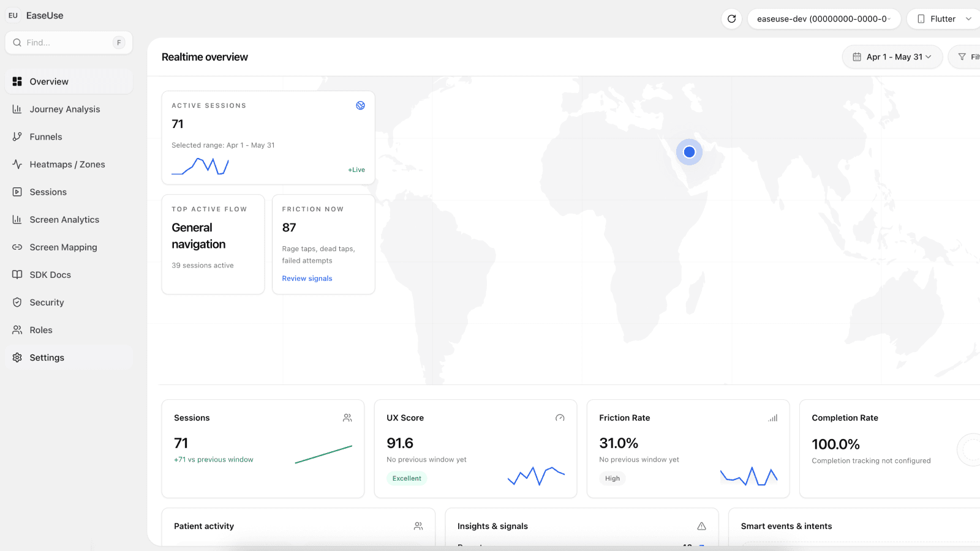Click the Funnels branch icon
980x551 pixels.
(17, 137)
